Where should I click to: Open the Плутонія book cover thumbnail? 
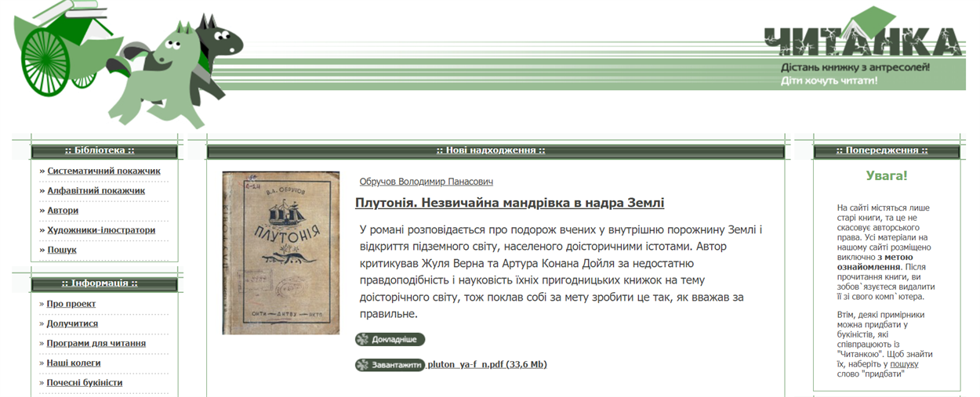pos(281,253)
